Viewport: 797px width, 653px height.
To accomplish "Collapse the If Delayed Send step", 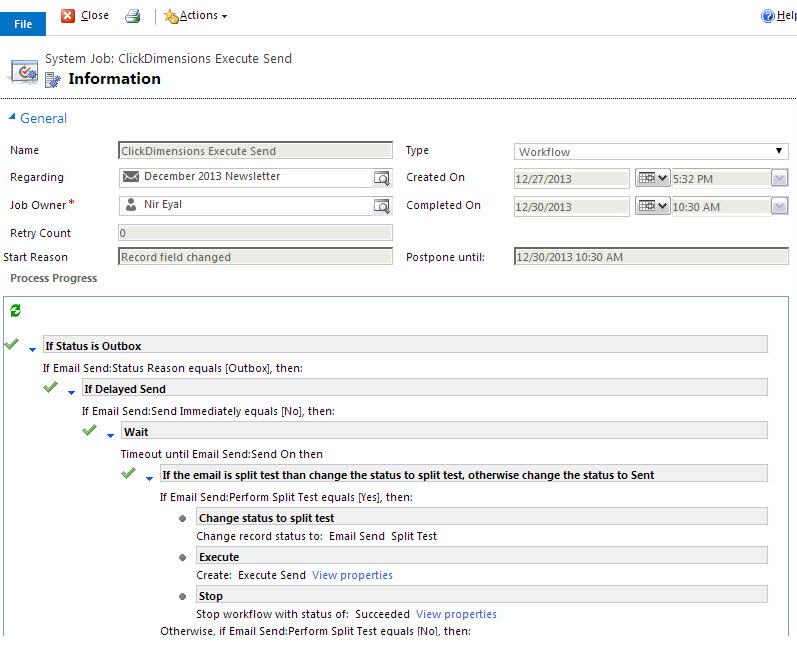I will point(71,392).
